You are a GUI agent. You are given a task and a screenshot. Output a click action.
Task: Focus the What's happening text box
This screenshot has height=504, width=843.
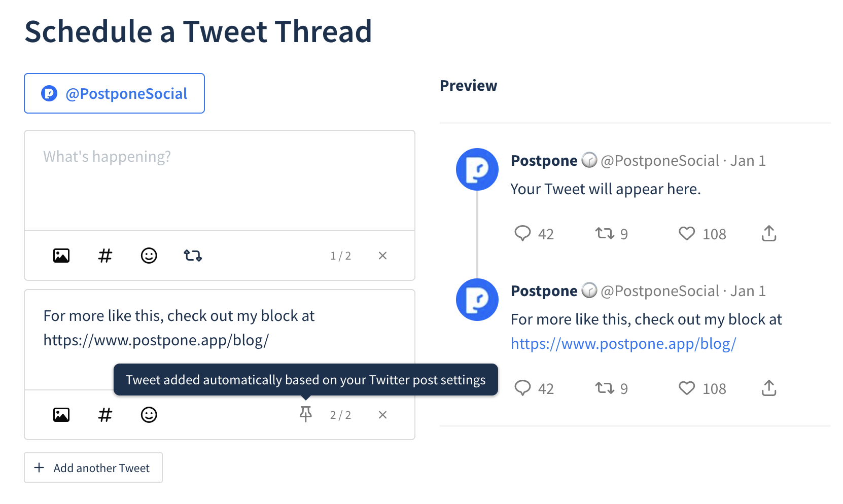coord(220,181)
